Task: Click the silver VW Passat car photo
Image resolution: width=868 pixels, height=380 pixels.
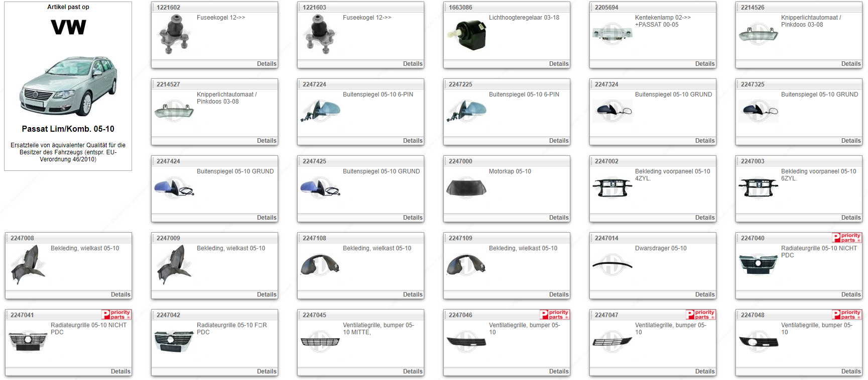Action: click(68, 86)
